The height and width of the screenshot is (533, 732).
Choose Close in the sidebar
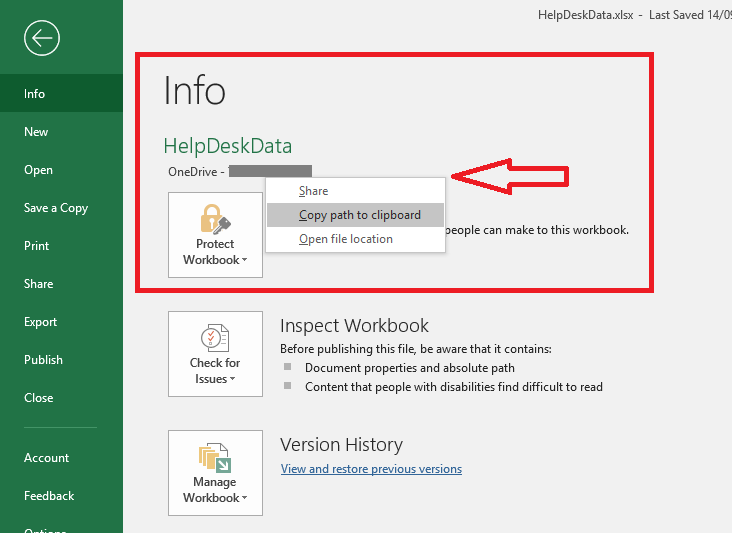point(61,398)
